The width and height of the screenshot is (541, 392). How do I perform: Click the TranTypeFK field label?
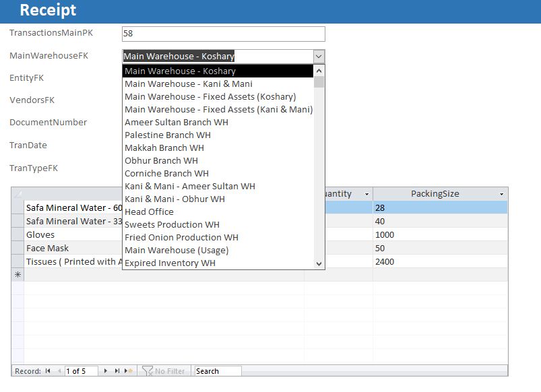point(34,168)
